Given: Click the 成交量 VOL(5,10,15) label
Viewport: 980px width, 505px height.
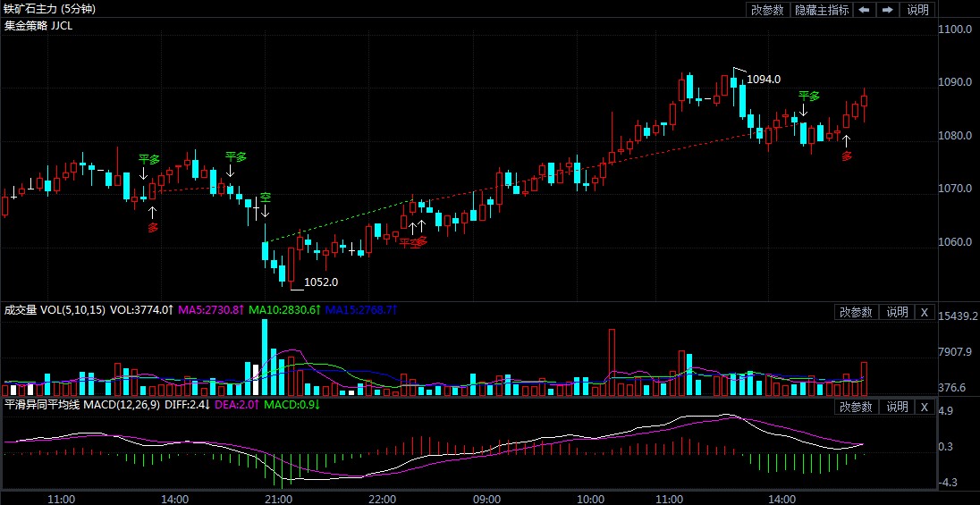Looking at the screenshot, I should pyautogui.click(x=55, y=309).
